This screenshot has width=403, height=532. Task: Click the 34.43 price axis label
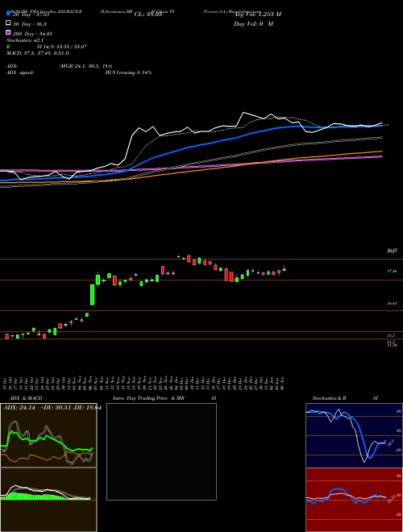pos(392,303)
